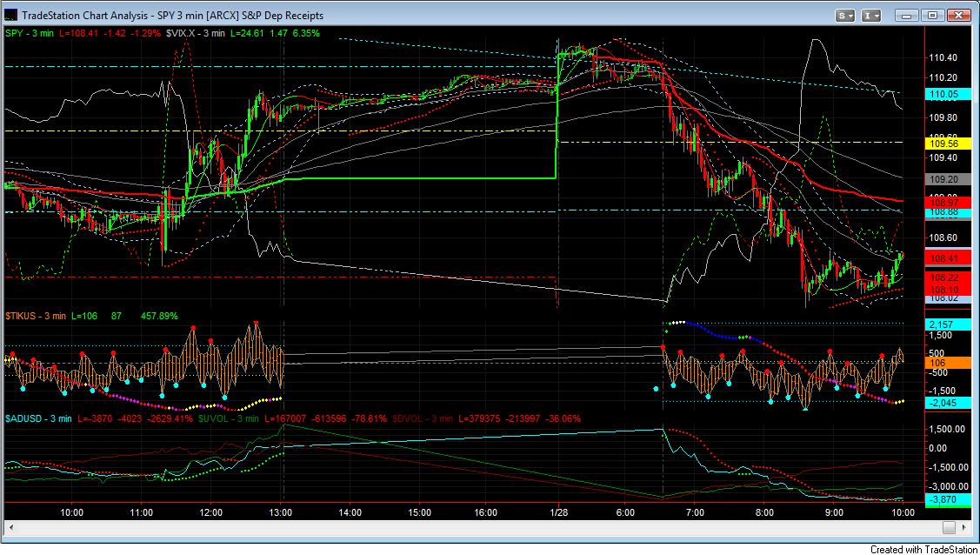Minimize the Chart Analysis window
The width and height of the screenshot is (980, 555).
[908, 15]
